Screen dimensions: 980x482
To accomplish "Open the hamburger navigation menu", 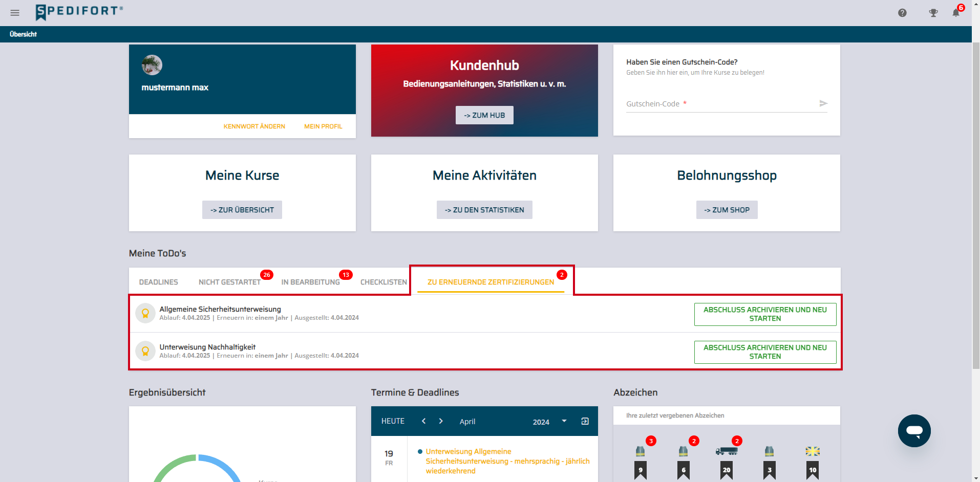I will click(15, 13).
